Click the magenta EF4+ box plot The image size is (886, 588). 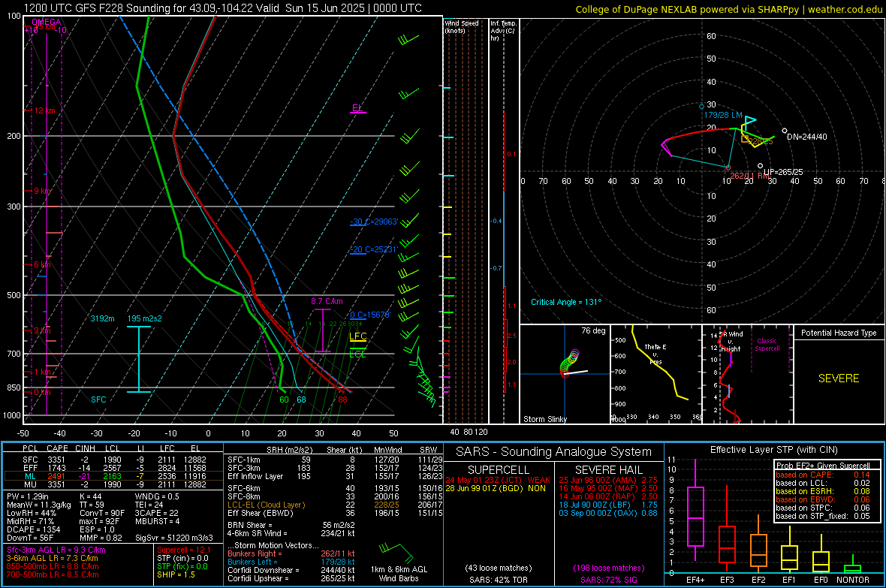(x=695, y=511)
